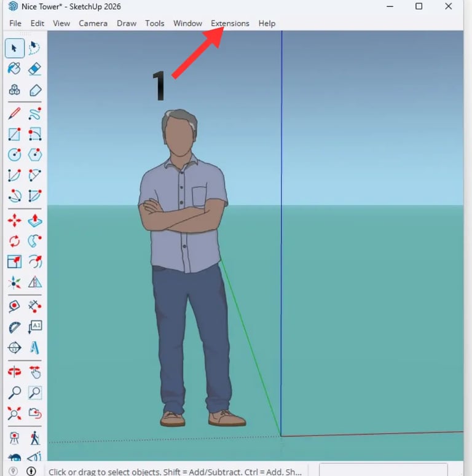Choose the Look Around eye tool
Viewport: 472px width, 476px height.
click(x=14, y=456)
